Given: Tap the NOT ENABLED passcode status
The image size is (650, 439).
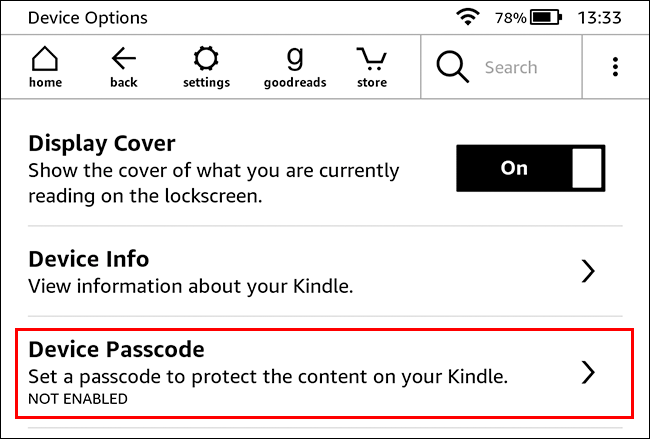Looking at the screenshot, I should [x=78, y=399].
